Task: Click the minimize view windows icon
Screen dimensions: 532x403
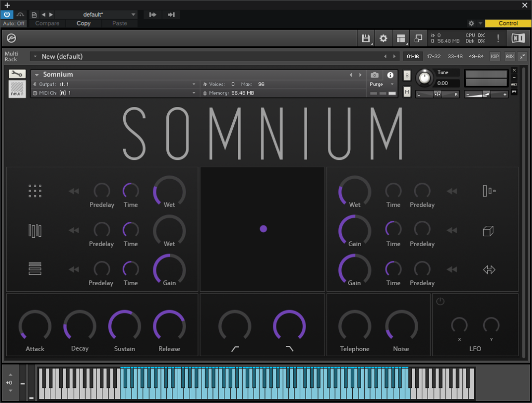Action: click(418, 38)
